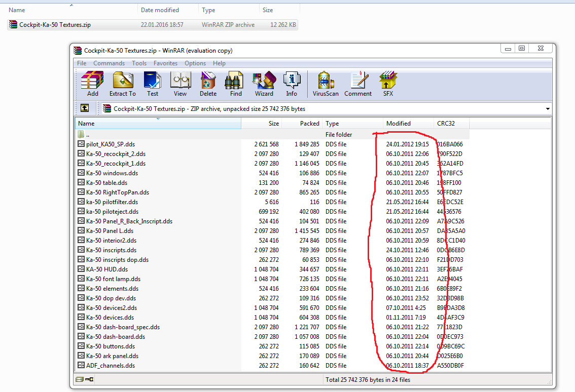Open the Tools menu

[x=139, y=63]
